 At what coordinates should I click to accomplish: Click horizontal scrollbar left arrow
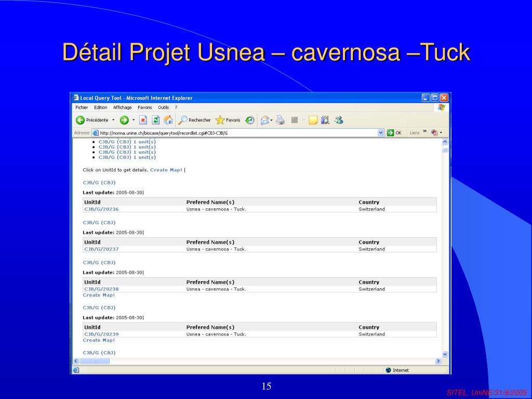click(76, 362)
